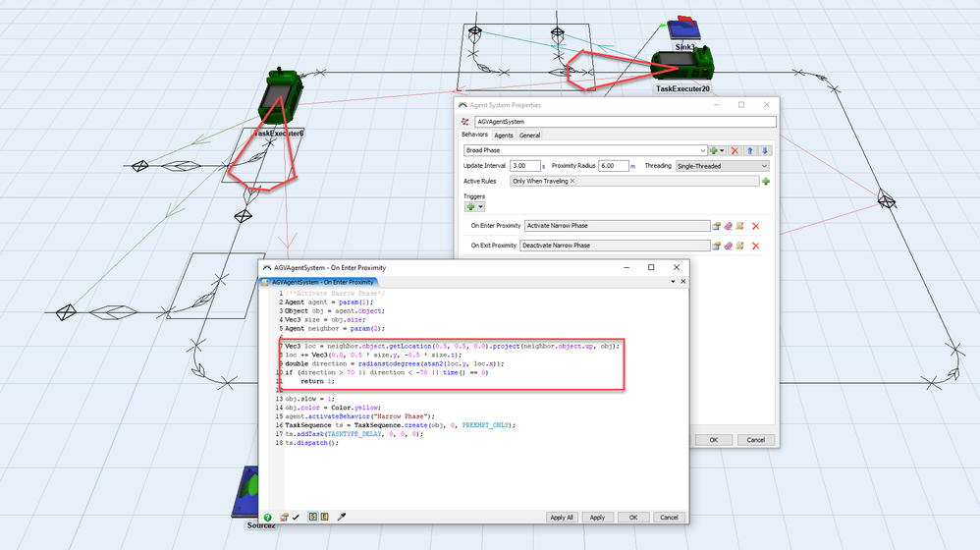Click the checkmark syntax check icon
The image size is (980, 550).
click(296, 518)
